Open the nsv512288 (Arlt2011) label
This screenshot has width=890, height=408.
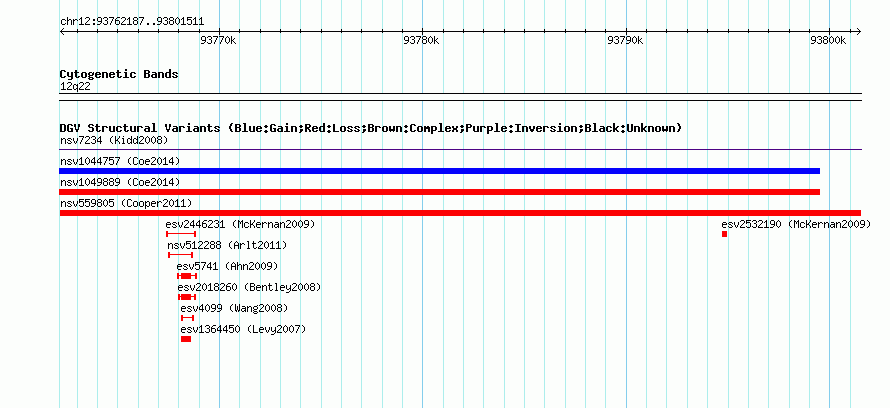pyautogui.click(x=227, y=245)
